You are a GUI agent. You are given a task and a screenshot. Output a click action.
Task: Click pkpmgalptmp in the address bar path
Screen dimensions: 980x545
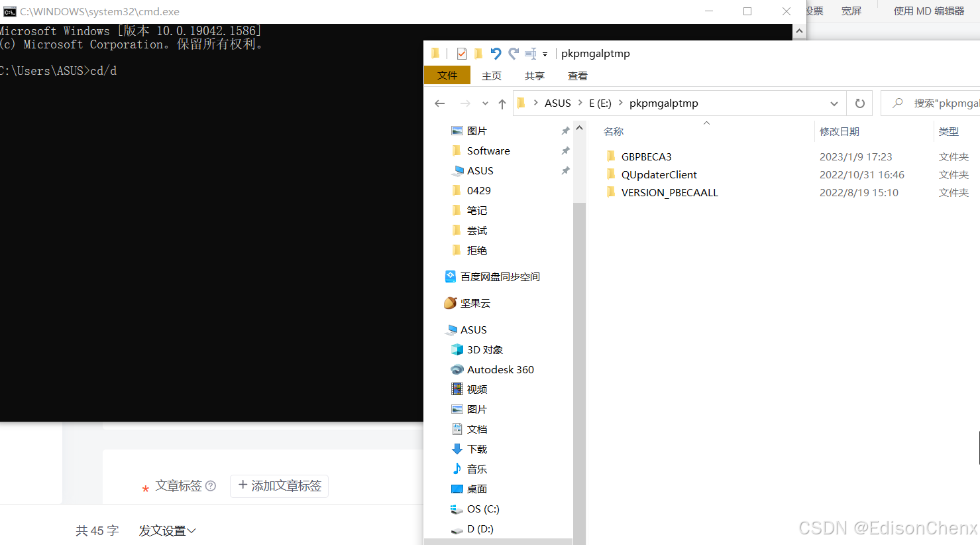[664, 103]
